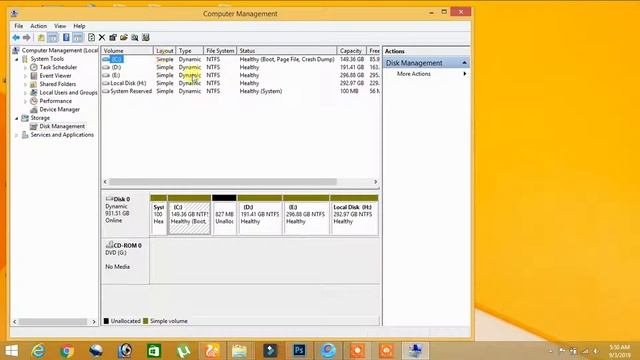Image resolution: width=640 pixels, height=360 pixels.
Task: Select System Reserved volume row
Action: point(241,91)
